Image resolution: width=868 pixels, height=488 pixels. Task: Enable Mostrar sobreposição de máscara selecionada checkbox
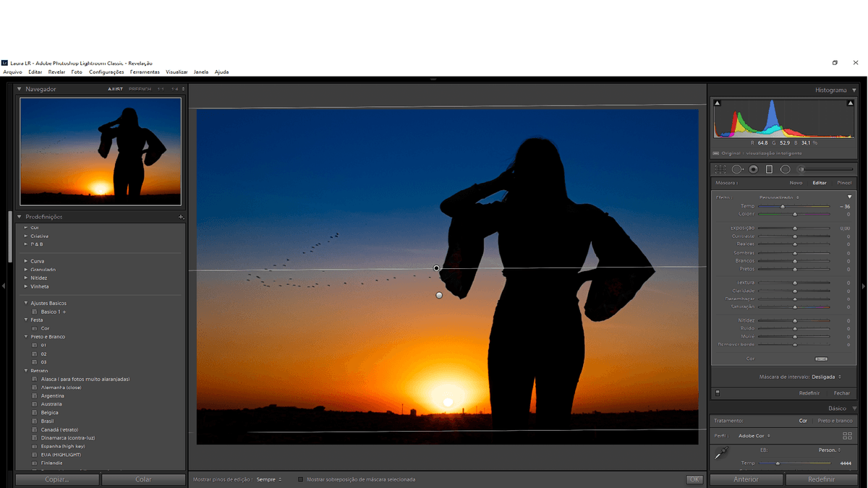click(x=301, y=479)
